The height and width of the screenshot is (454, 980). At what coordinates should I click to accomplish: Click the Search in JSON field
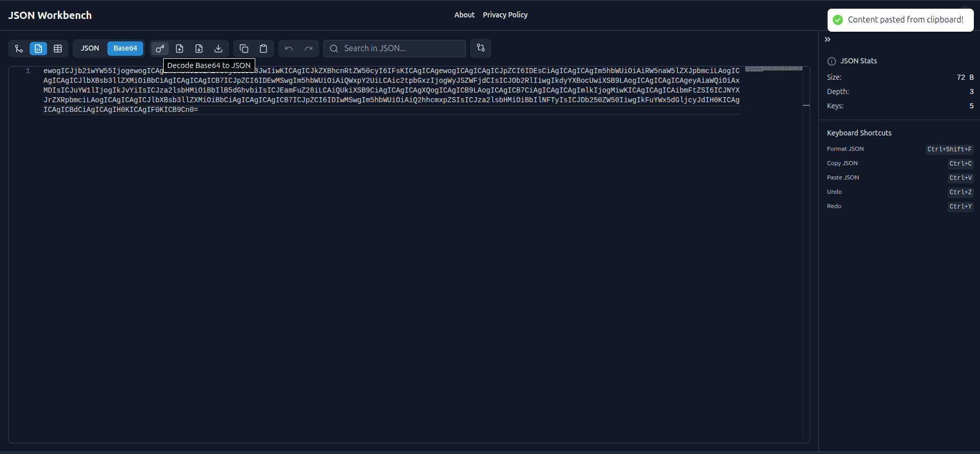tap(402, 49)
